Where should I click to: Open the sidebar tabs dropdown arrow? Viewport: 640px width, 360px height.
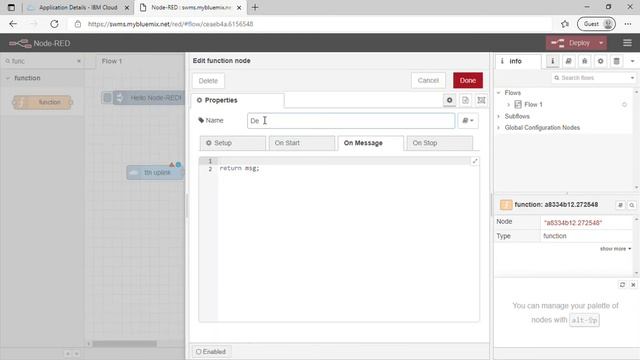pos(632,61)
